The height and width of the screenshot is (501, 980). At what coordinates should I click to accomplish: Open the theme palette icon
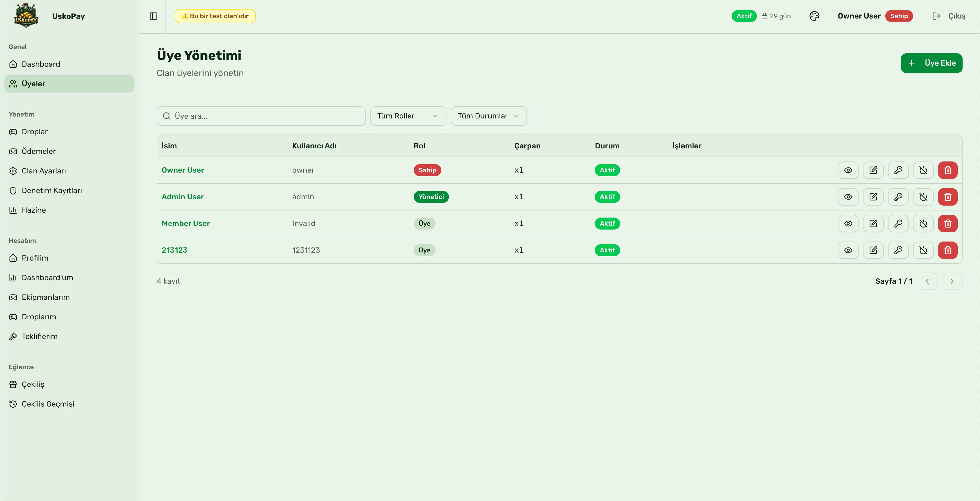click(x=814, y=16)
